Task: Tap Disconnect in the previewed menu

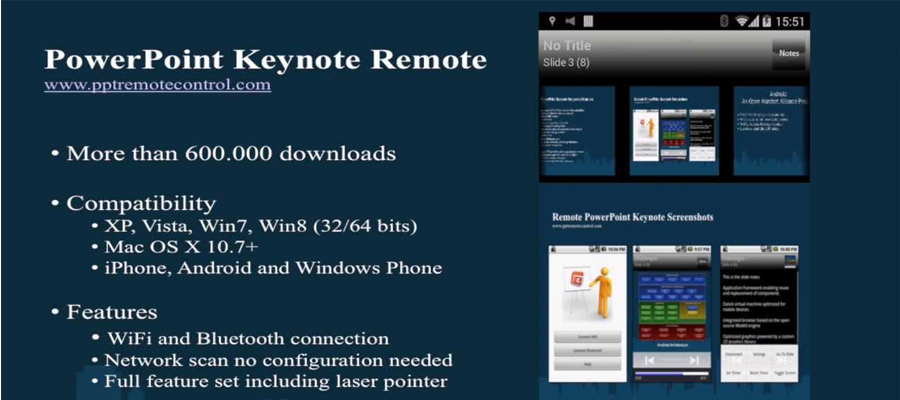Action: click(x=734, y=355)
